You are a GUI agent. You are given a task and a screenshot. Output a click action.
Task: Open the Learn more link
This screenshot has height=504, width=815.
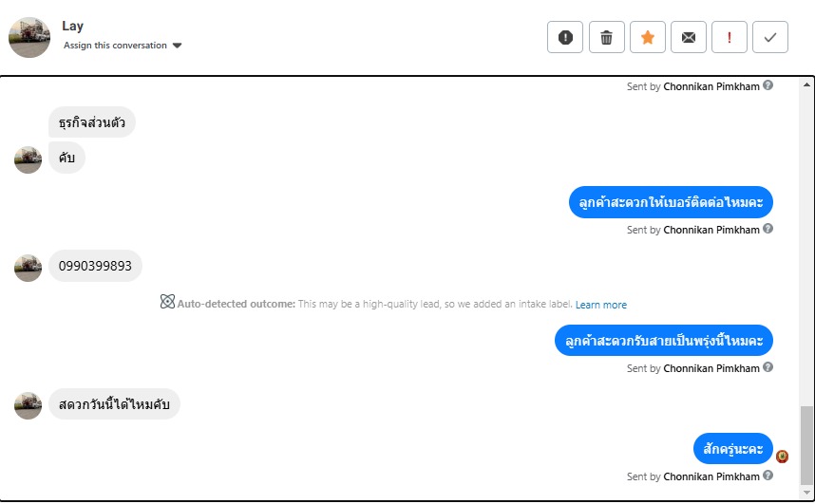pos(600,305)
